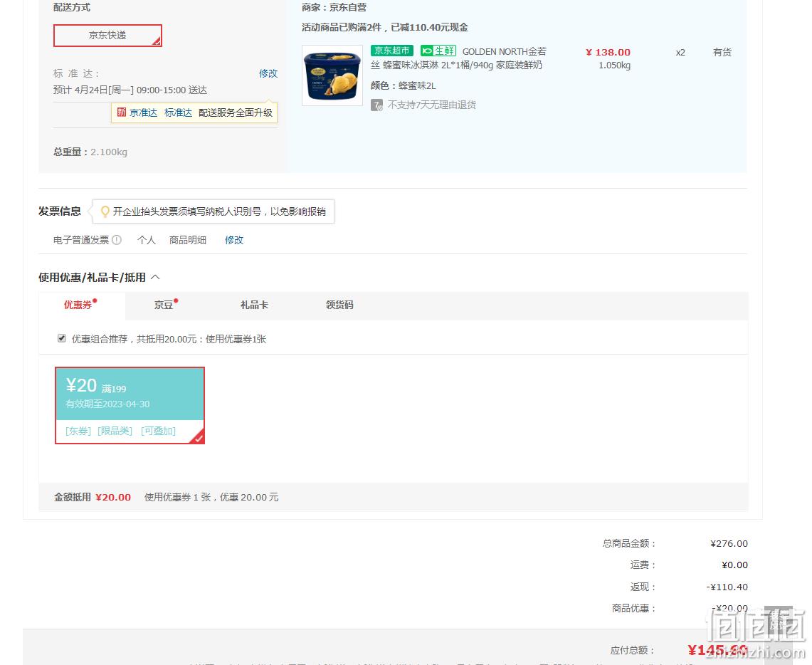Click the taxpayer ID invoice reminder tip text
This screenshot has height=665, width=812.
click(220, 211)
